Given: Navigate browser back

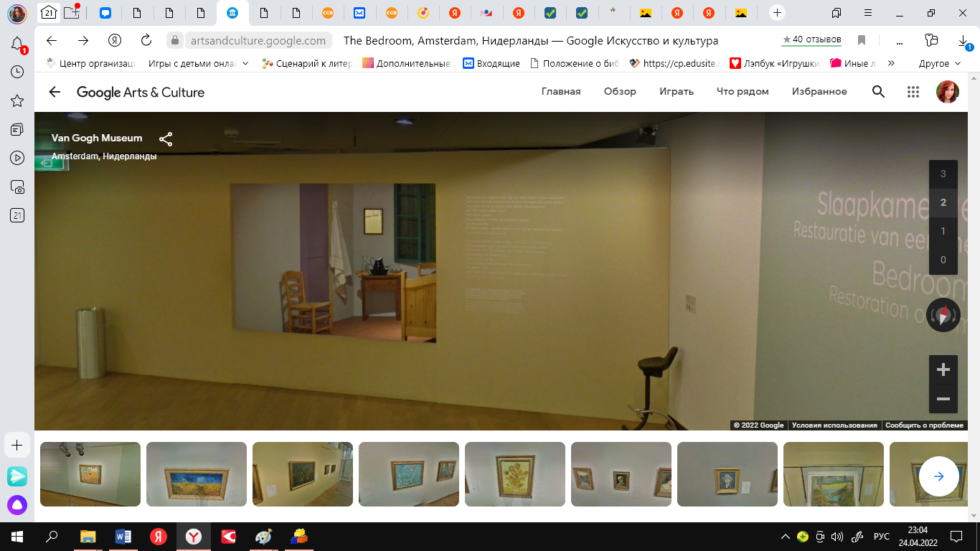Looking at the screenshot, I should [52, 40].
